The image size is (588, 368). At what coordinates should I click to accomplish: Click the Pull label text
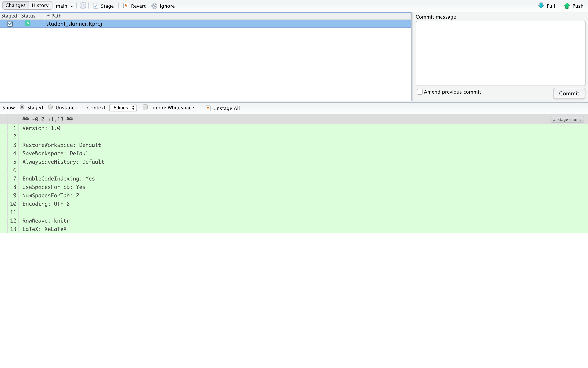pos(551,6)
